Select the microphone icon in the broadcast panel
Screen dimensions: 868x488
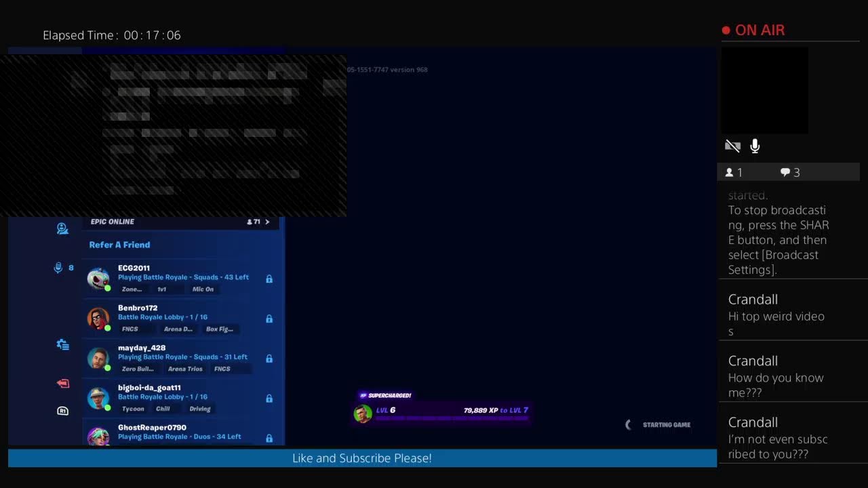754,145
